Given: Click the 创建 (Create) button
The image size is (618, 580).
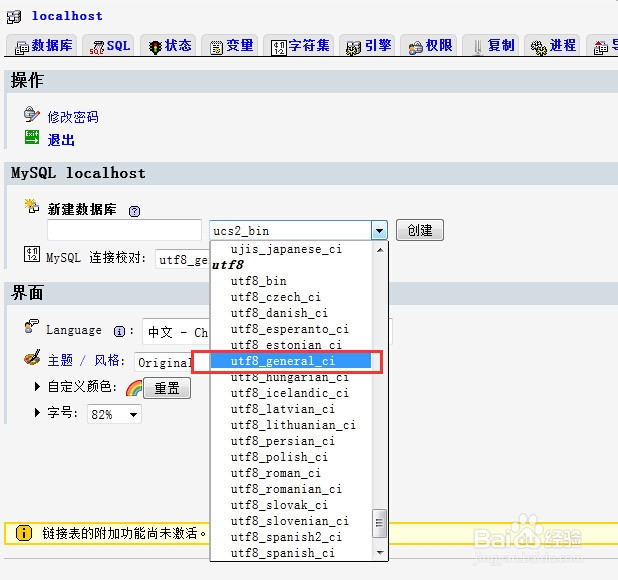Looking at the screenshot, I should coord(420,230).
